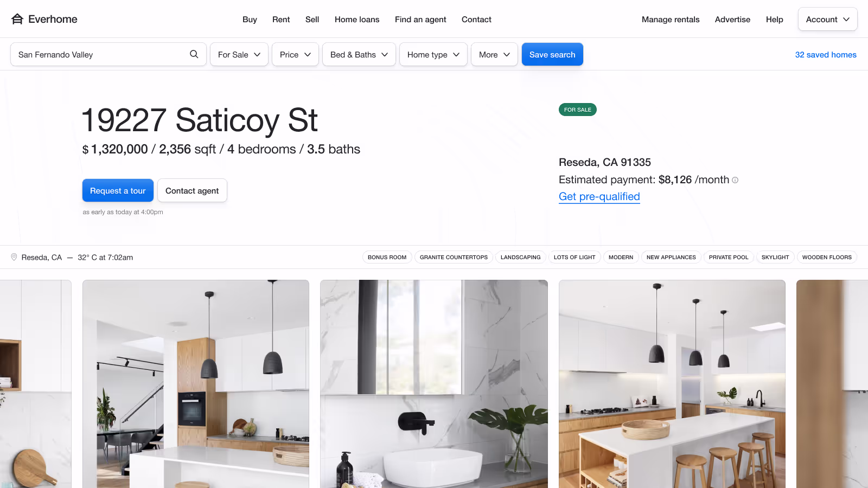Click the 19227 Saticoy St heading

coord(200,120)
